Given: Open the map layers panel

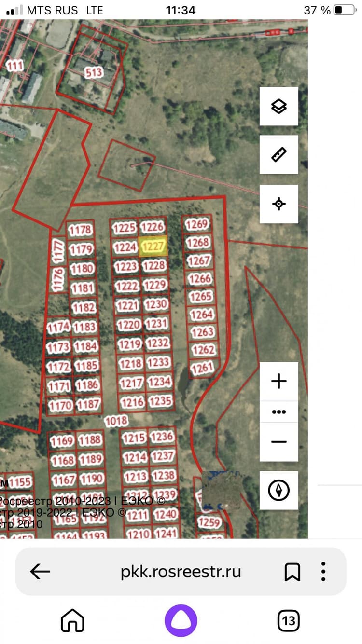Looking at the screenshot, I should point(279,107).
